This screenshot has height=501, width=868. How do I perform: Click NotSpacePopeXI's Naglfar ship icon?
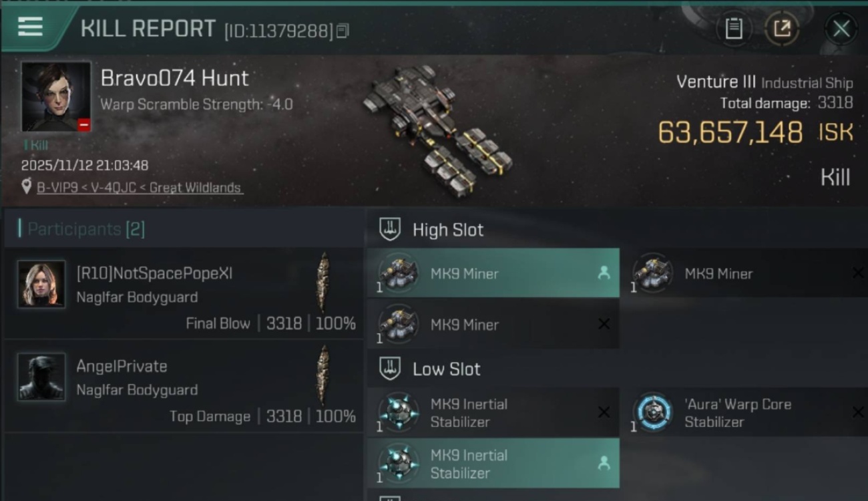tap(324, 281)
